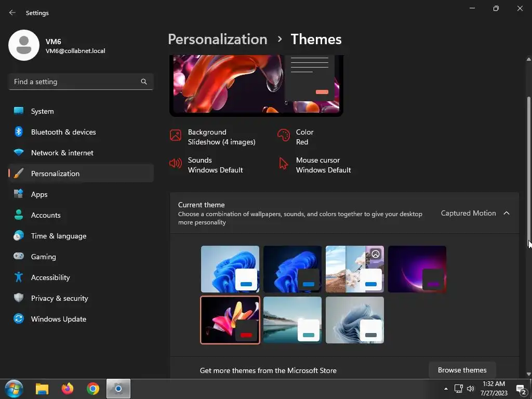Viewport: 532px width, 399px height.
Task: Click the Browse themes button
Action: [462, 370]
